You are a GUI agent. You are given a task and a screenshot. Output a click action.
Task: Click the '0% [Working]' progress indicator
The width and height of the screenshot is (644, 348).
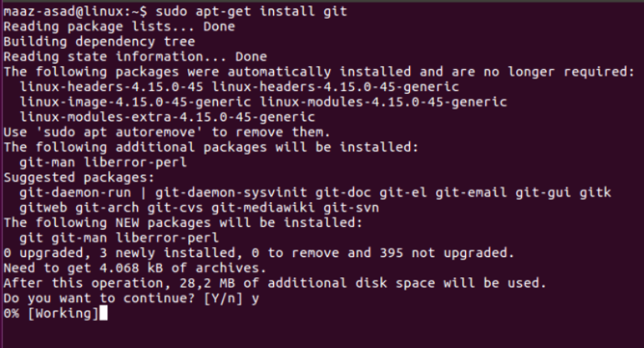[51, 313]
